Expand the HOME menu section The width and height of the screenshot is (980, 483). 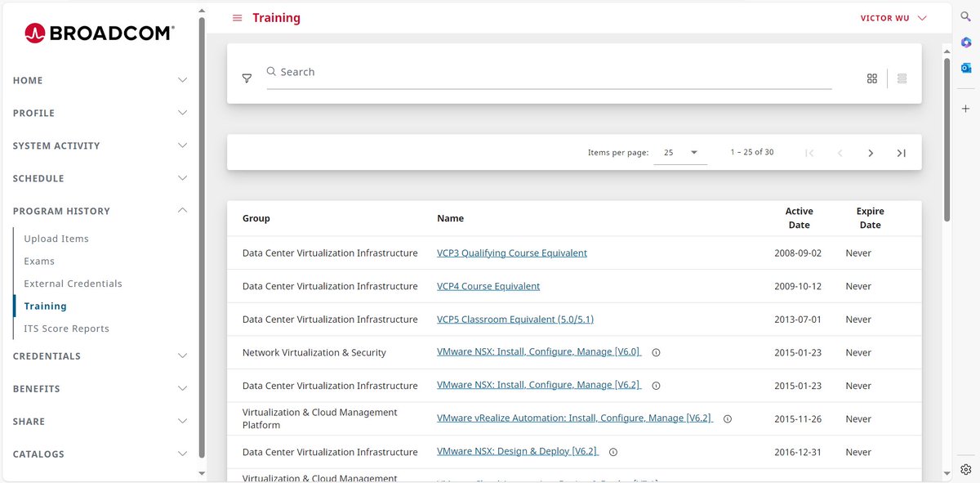click(x=100, y=80)
